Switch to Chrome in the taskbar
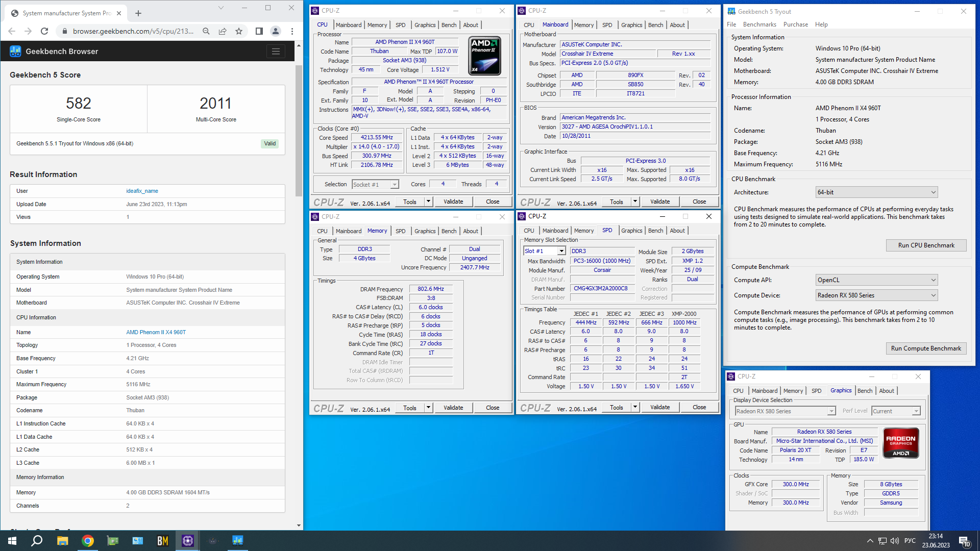This screenshot has height=551, width=980. 88,541
